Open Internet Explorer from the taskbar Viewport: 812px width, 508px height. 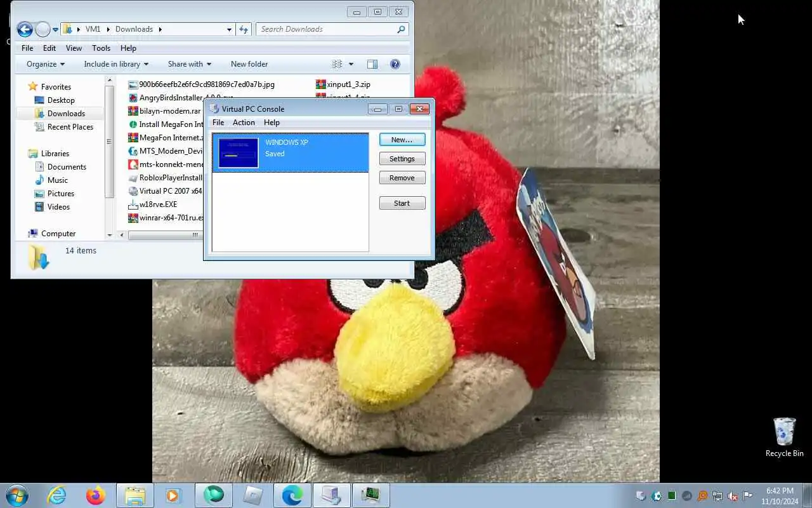tap(56, 495)
